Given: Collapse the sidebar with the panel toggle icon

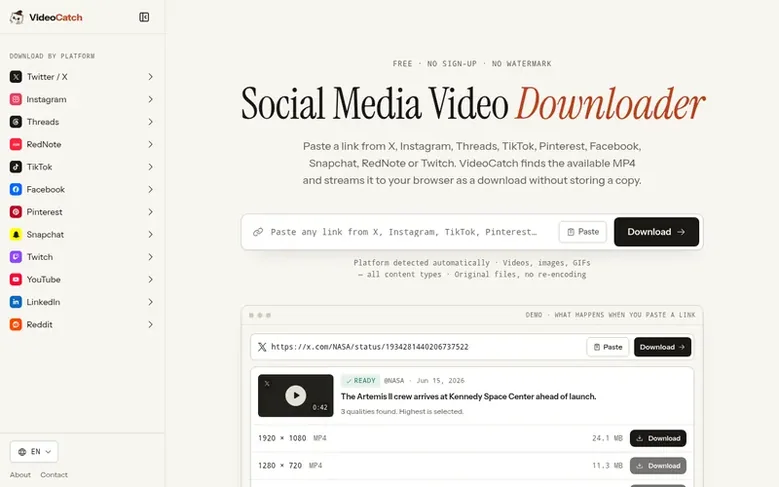Looking at the screenshot, I should tap(144, 17).
